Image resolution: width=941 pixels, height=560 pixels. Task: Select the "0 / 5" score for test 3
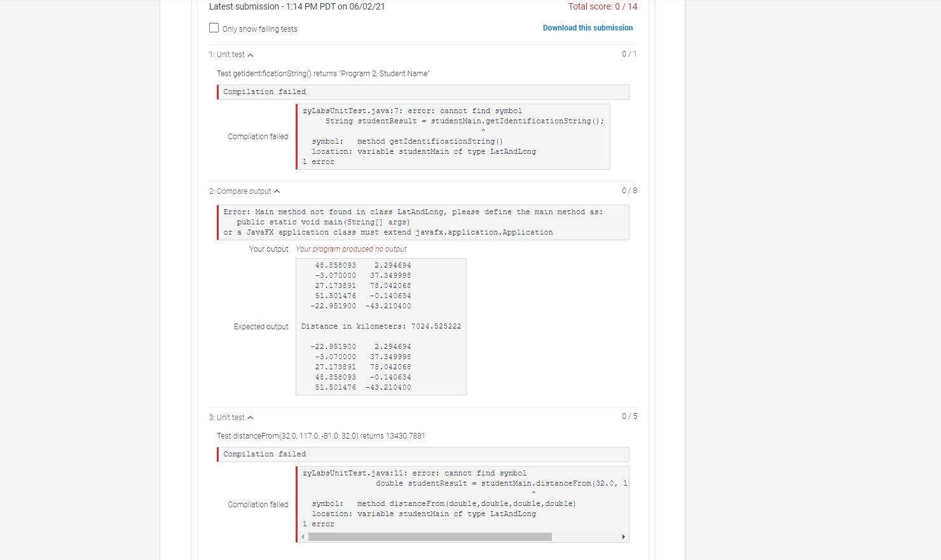click(x=629, y=416)
